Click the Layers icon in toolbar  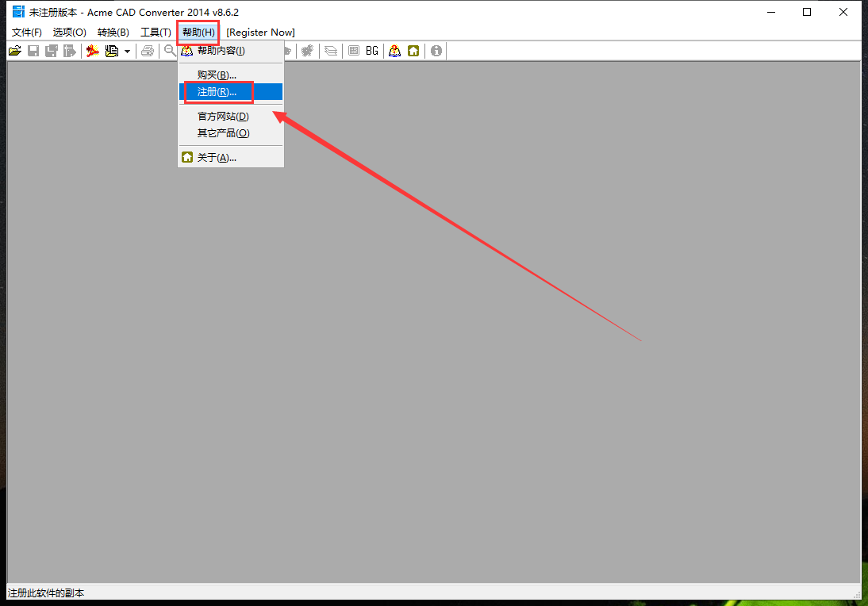point(331,51)
